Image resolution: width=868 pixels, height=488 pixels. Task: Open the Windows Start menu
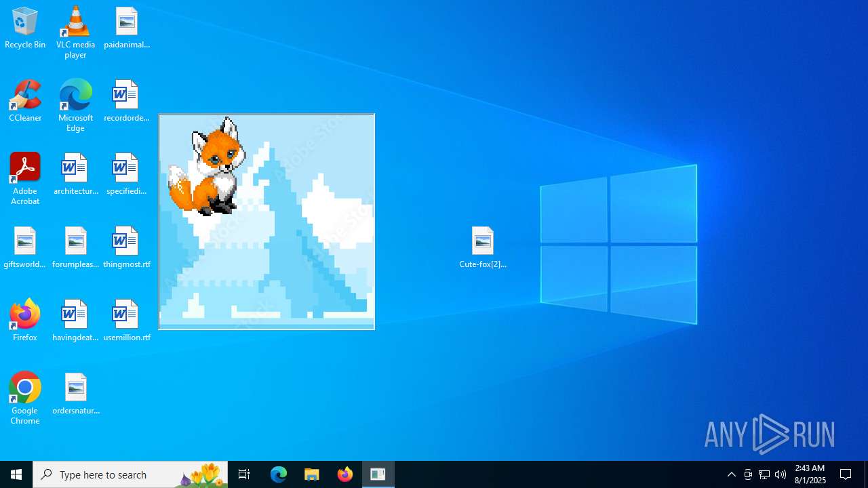tap(16, 474)
